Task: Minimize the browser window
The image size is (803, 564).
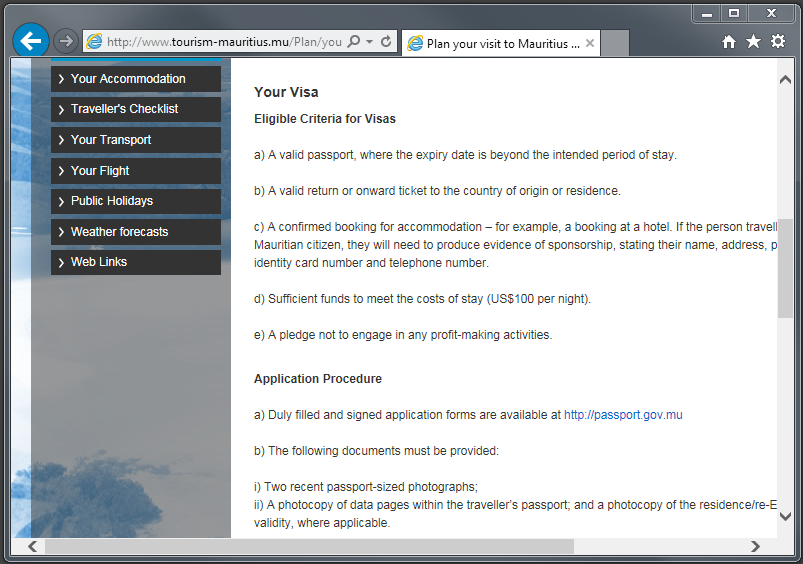Action: [707, 14]
